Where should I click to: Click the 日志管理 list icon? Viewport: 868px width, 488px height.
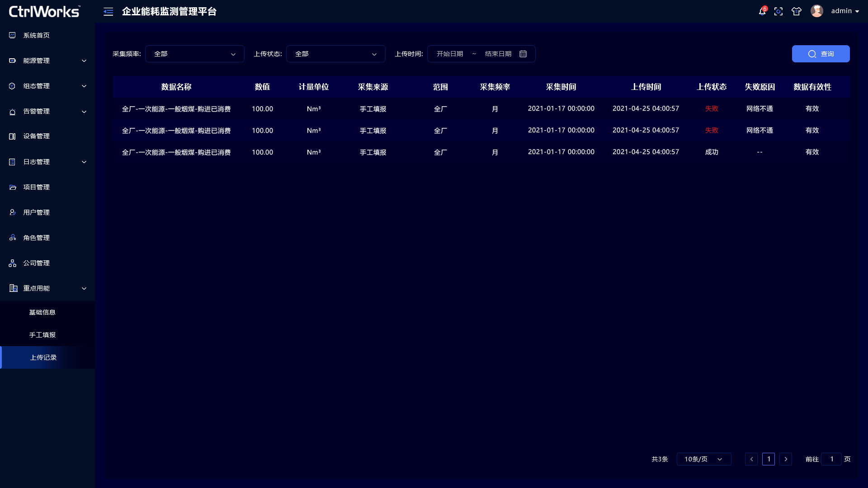point(12,162)
